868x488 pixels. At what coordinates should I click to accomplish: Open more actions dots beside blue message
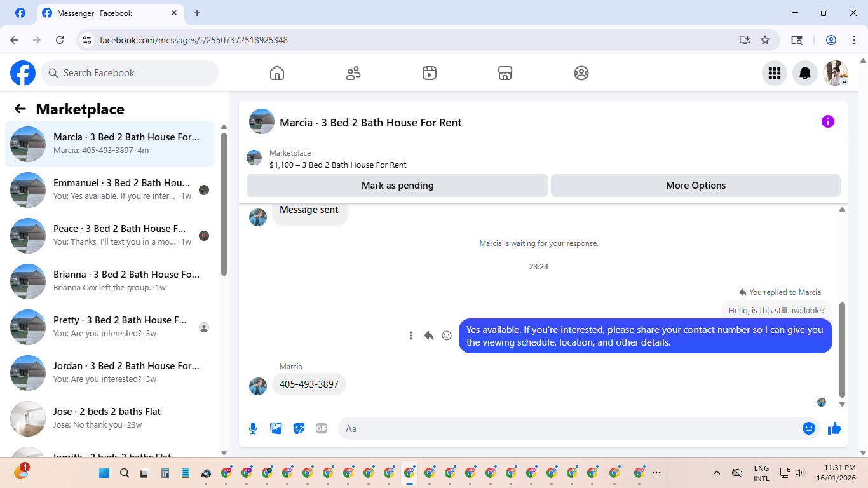click(x=411, y=335)
